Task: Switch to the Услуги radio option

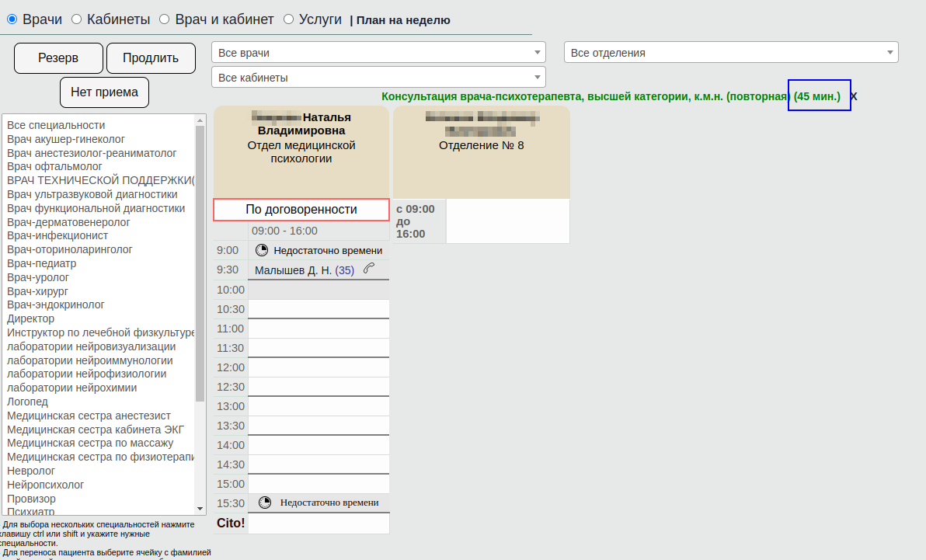Action: [288, 19]
